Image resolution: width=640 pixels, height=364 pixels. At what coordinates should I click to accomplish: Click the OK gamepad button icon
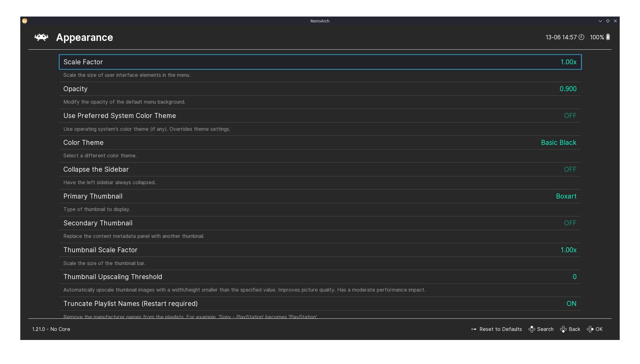click(x=590, y=329)
